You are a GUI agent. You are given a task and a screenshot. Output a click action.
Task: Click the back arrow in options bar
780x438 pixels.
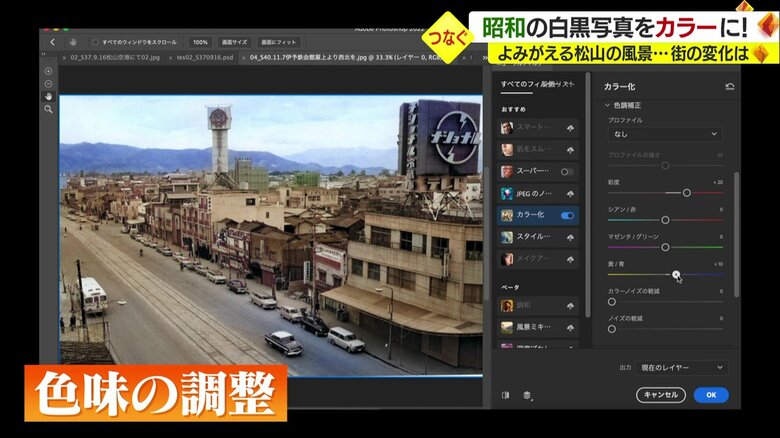click(52, 42)
